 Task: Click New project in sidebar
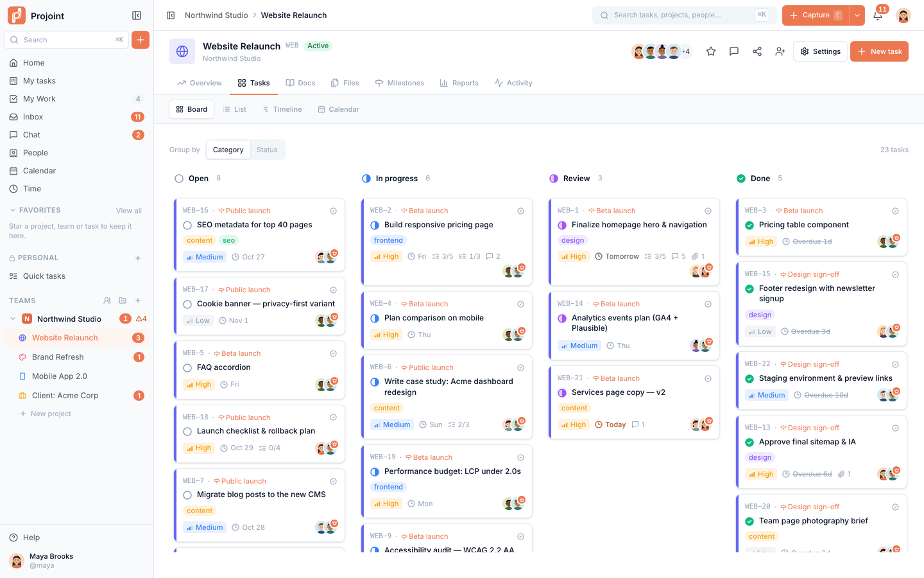pyautogui.click(x=46, y=414)
